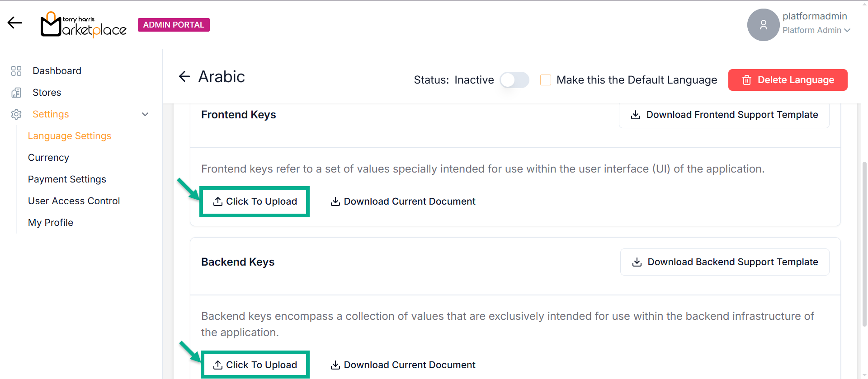Open Payment Settings page

point(67,179)
